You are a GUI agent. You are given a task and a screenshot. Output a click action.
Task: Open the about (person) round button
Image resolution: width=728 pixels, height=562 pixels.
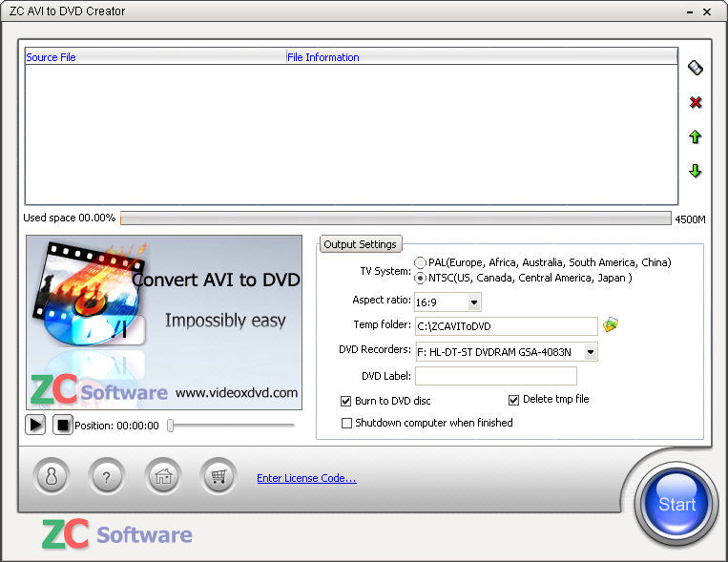[52, 476]
